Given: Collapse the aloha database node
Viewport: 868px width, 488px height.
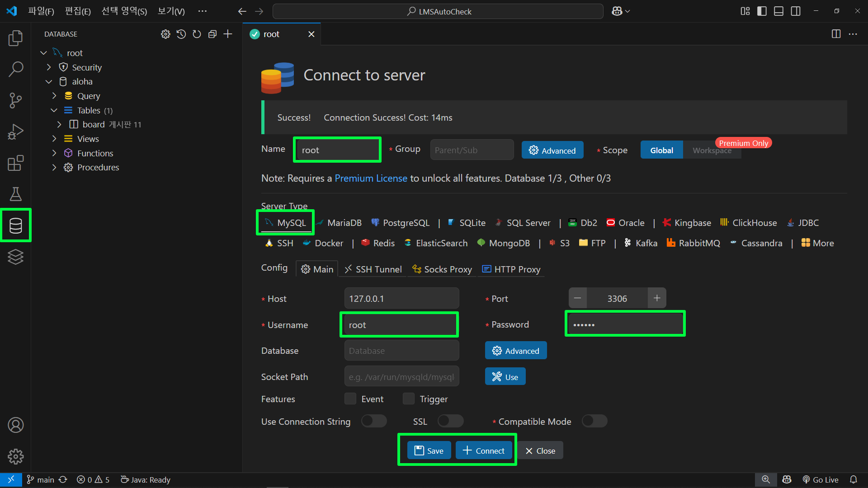Looking at the screenshot, I should tap(49, 81).
